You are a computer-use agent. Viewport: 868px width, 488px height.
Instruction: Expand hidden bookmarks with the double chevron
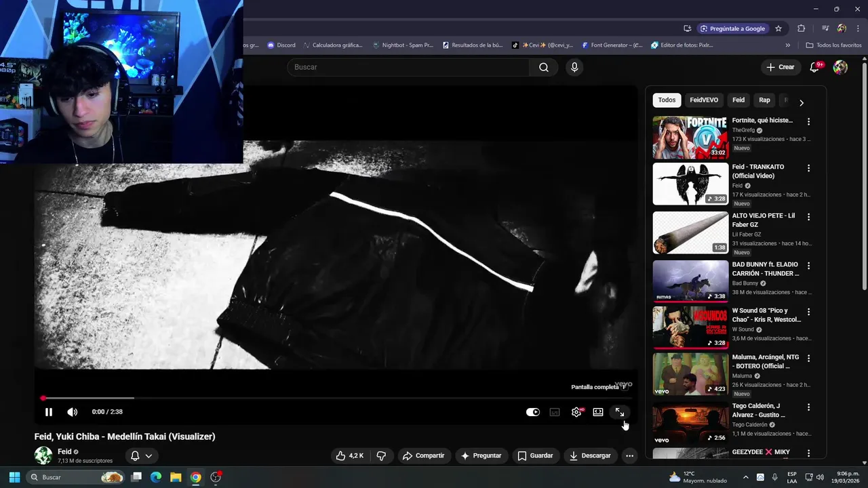click(787, 45)
